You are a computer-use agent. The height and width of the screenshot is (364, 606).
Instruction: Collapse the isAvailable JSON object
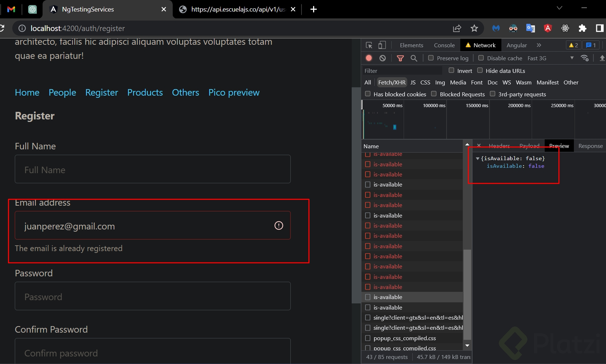tap(478, 158)
